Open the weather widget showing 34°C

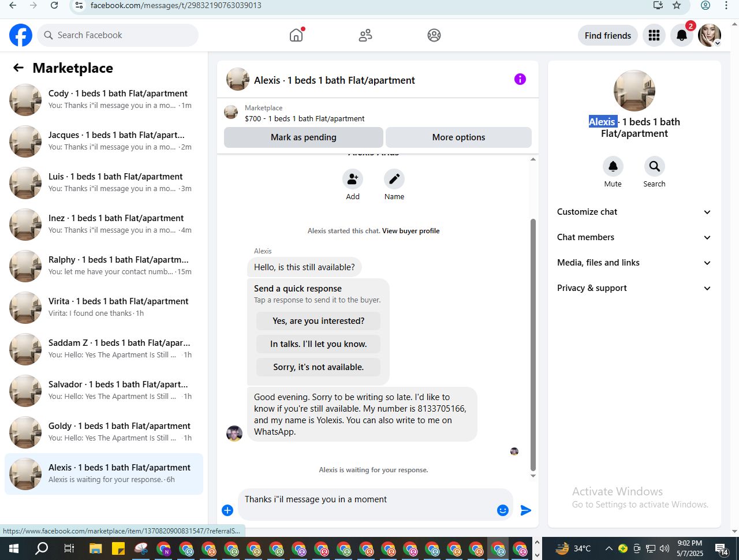click(x=573, y=548)
